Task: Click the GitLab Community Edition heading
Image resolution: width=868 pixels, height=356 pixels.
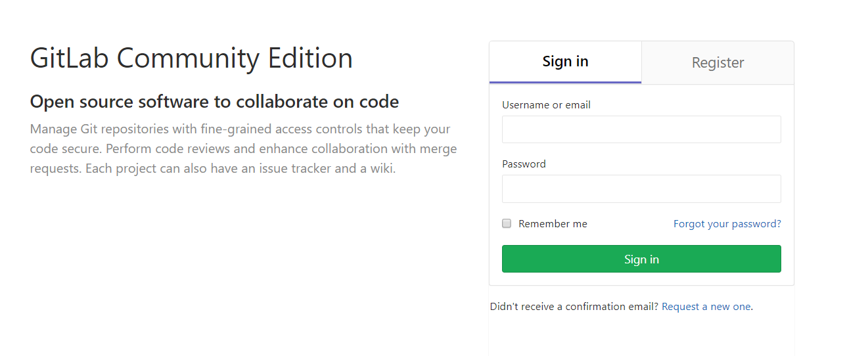Action: click(191, 58)
